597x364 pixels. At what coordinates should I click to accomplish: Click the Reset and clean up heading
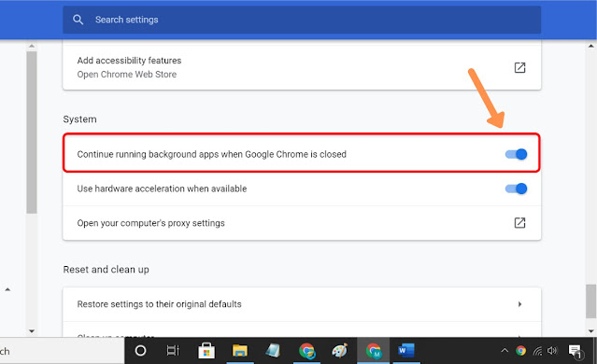106,270
